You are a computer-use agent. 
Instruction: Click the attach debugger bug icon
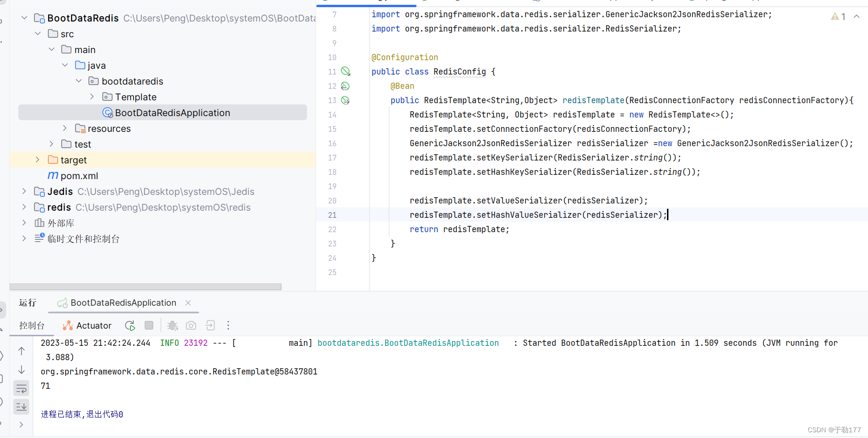(x=172, y=326)
